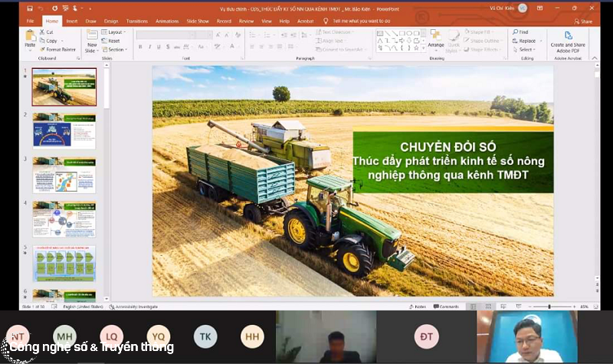Click Create and Share Adobe PDF icon

568,38
